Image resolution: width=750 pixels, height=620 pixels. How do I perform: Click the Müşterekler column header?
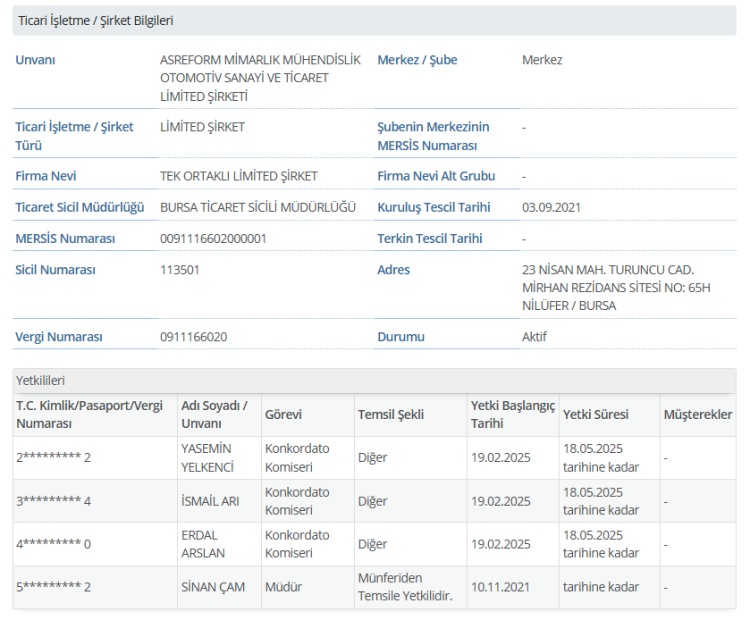(697, 414)
